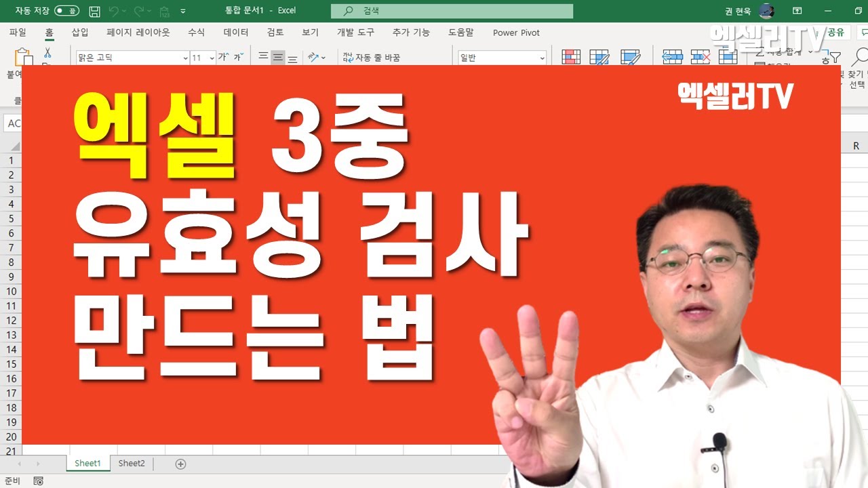
Task: Click the macro record status bar icon
Action: (39, 481)
